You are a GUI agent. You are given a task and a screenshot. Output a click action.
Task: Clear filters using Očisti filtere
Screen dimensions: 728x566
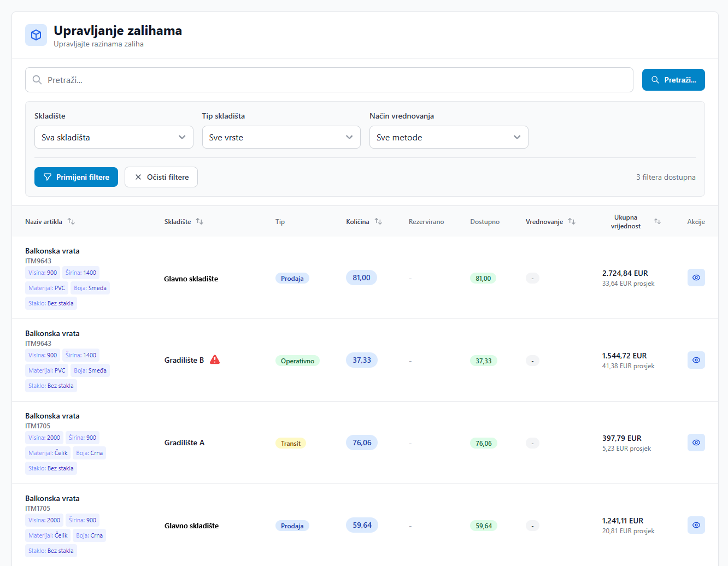(x=161, y=177)
